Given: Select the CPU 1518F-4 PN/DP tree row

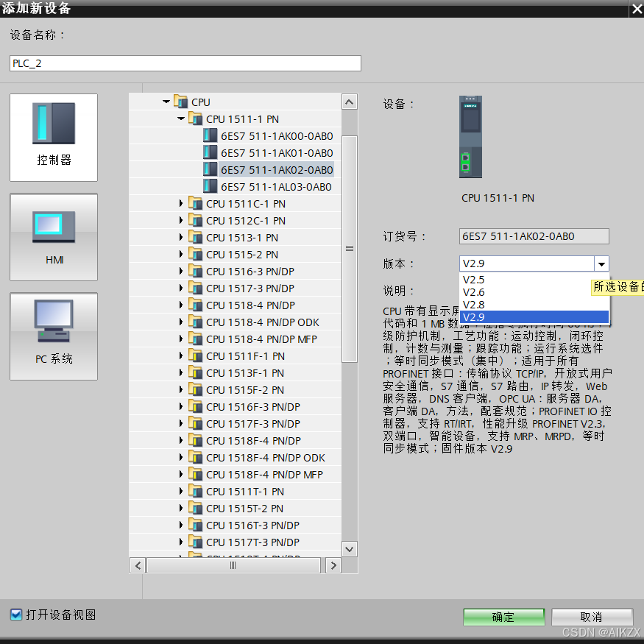Looking at the screenshot, I should point(236,440).
